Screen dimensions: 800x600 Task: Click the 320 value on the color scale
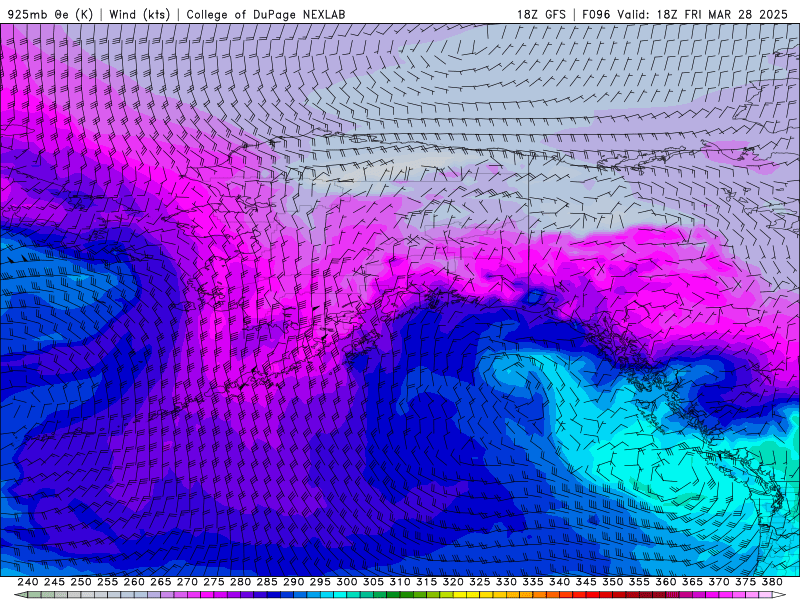tap(453, 582)
